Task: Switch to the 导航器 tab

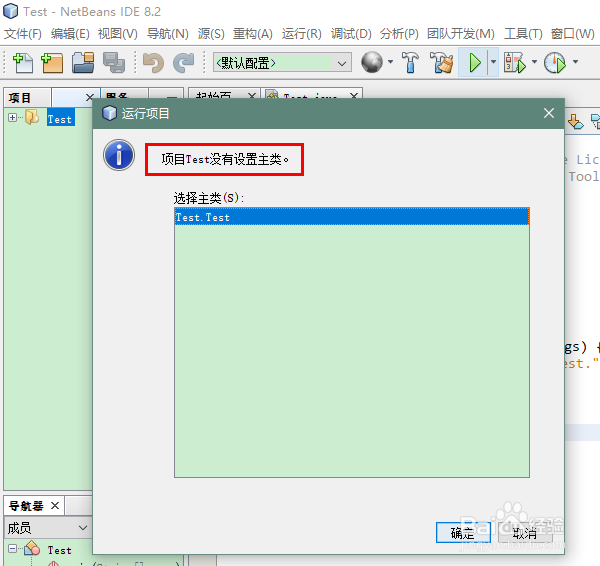Action: click(x=26, y=506)
